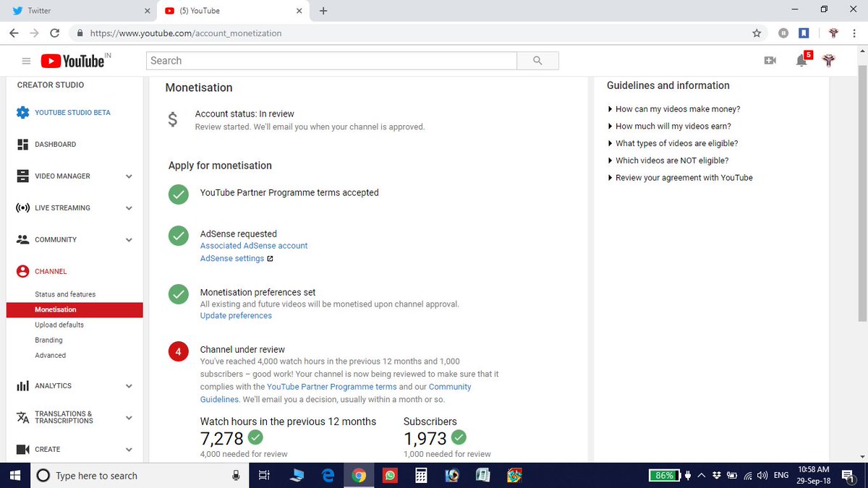Expand Analytics section
Screen dimensions: 868x488
click(129, 386)
